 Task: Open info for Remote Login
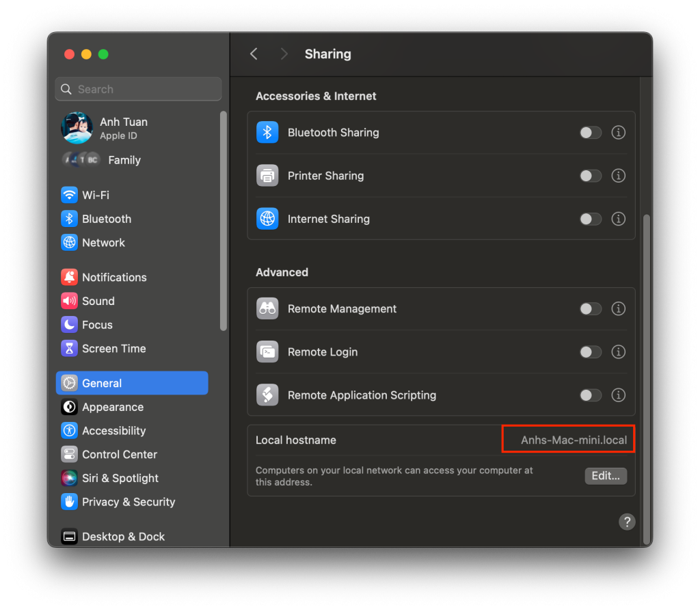pos(619,352)
